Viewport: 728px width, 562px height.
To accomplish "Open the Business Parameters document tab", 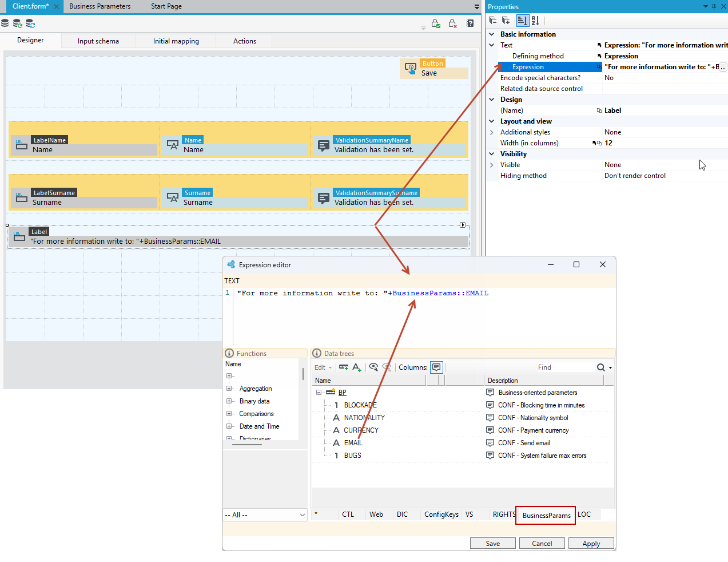I will point(100,6).
